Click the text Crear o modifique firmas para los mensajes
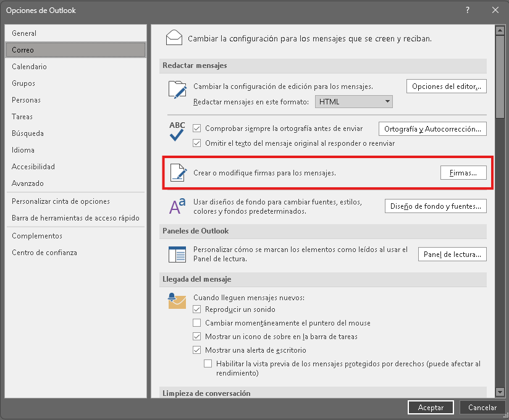The height and width of the screenshot is (420, 509). point(264,173)
